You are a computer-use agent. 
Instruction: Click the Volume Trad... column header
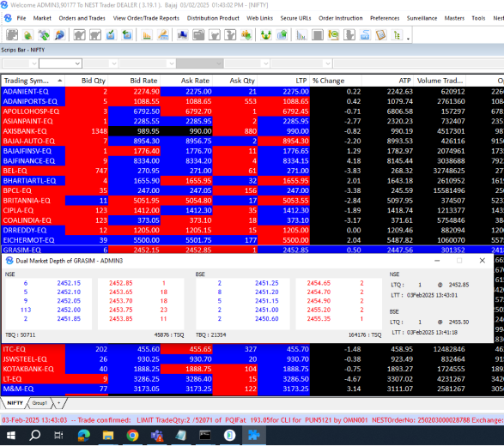[440, 81]
